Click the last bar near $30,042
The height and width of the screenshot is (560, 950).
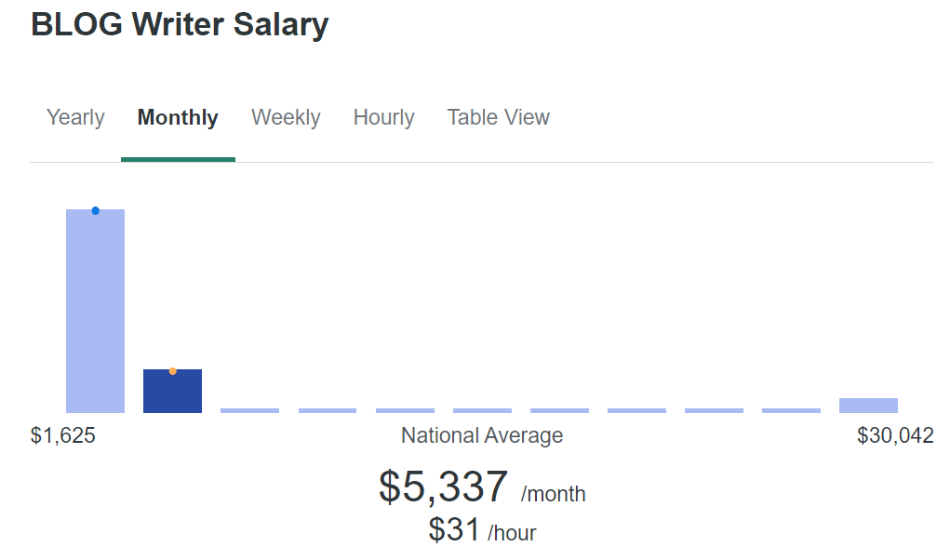coord(868,406)
